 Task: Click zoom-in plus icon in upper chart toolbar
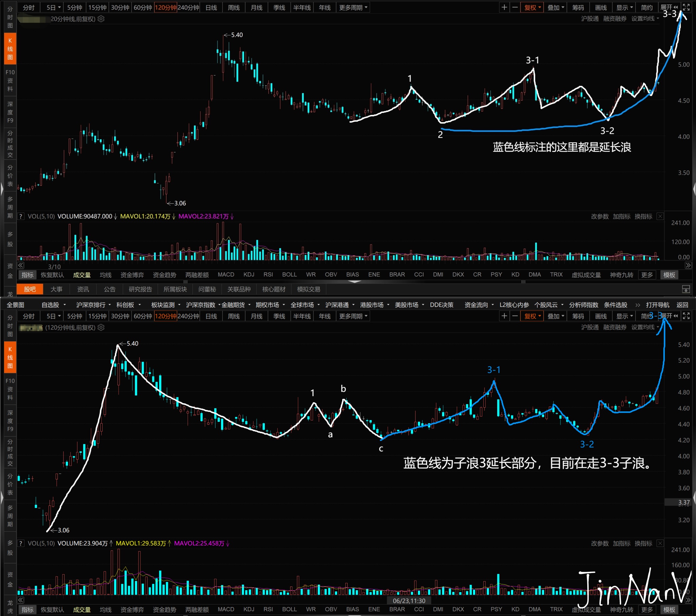(x=504, y=7)
